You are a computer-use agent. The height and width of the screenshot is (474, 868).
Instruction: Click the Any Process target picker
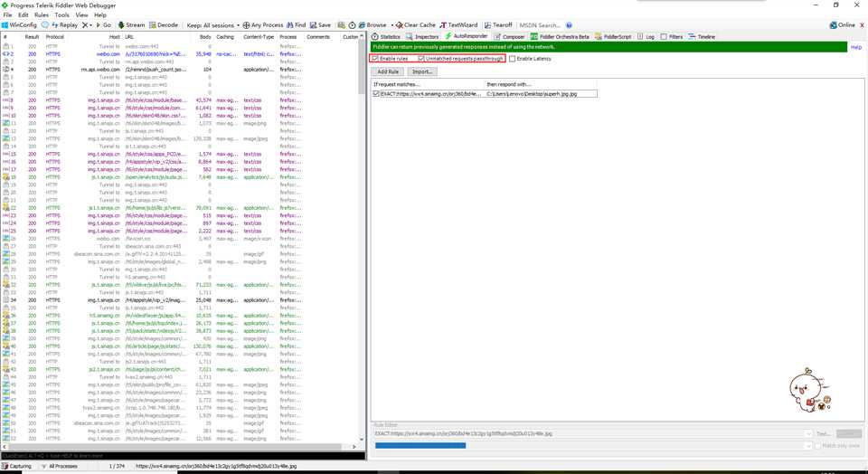[x=263, y=25]
